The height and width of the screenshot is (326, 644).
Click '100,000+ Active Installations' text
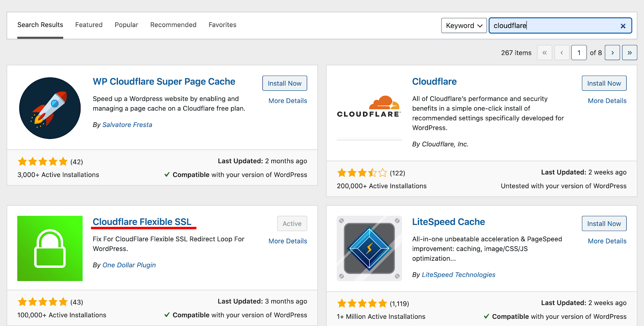pos(62,315)
